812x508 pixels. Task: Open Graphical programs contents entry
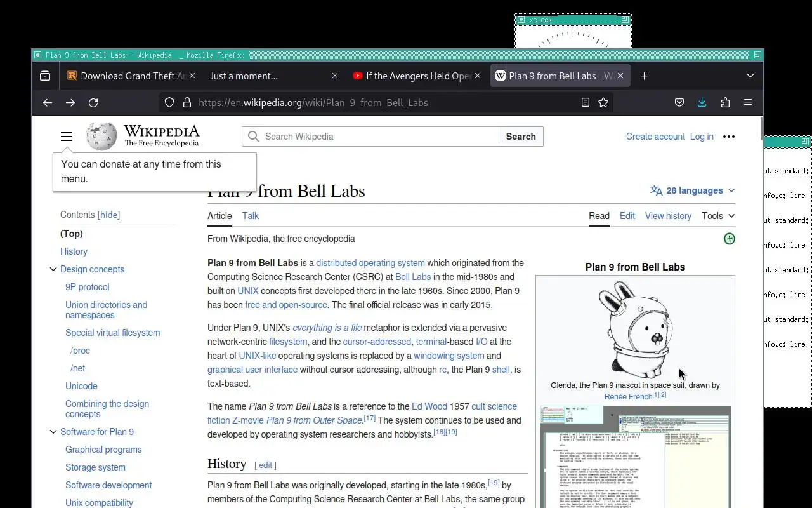pos(103,450)
